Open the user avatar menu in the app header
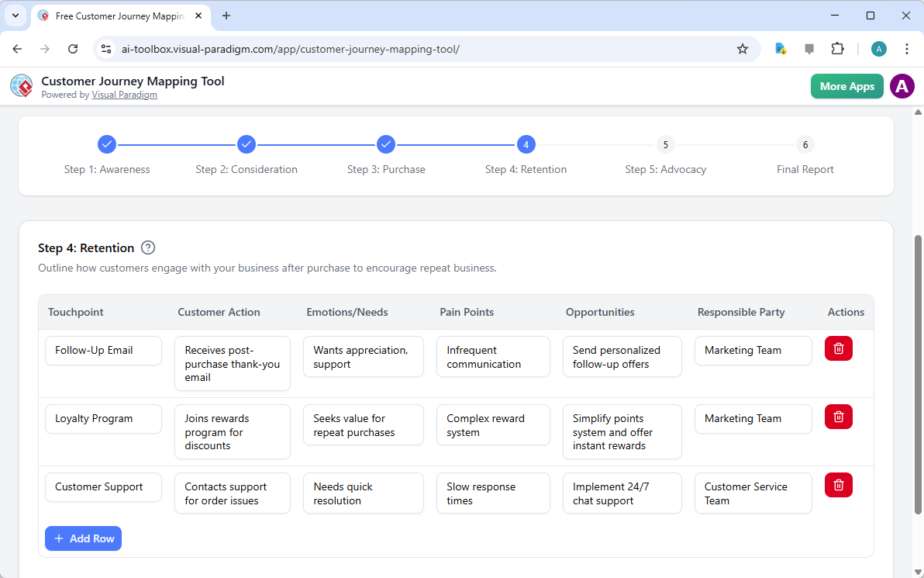 (902, 86)
